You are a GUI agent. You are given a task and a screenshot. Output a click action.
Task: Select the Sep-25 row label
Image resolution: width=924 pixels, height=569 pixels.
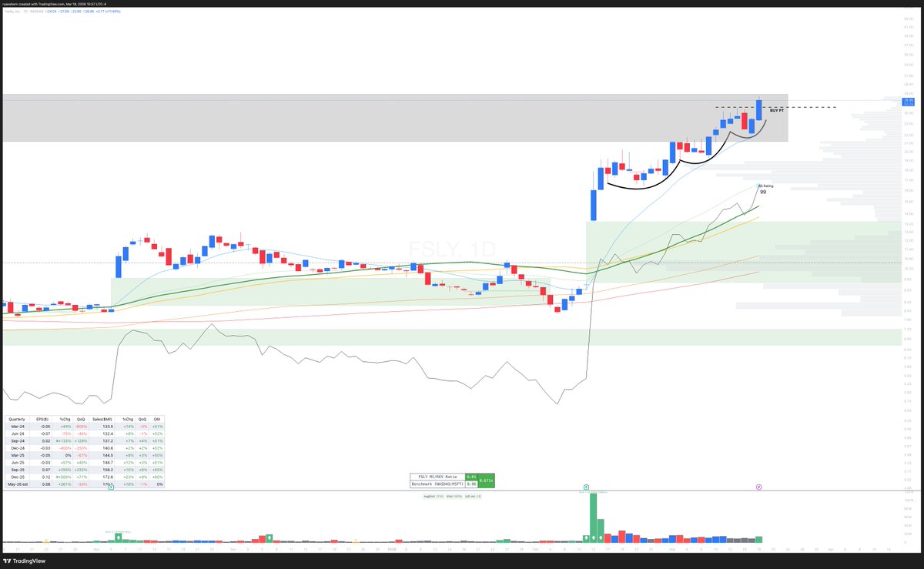18,470
